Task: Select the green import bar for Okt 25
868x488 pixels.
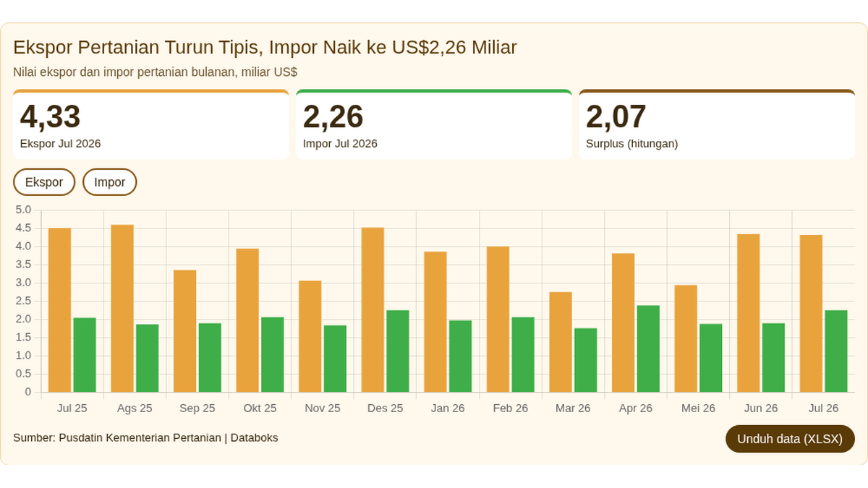Action: [x=273, y=355]
